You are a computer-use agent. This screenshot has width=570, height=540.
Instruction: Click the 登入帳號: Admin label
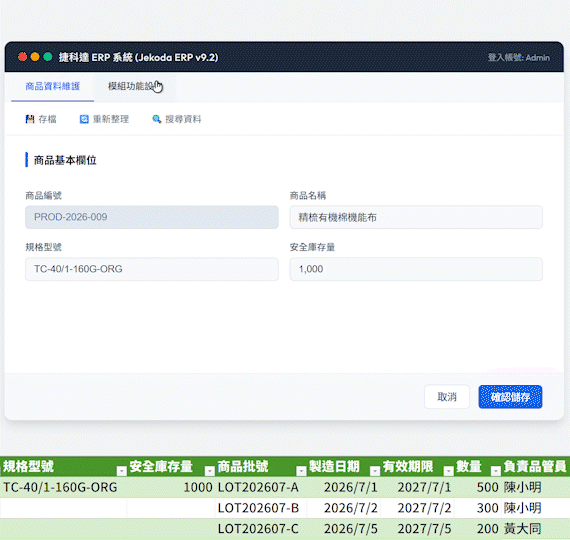click(519, 57)
